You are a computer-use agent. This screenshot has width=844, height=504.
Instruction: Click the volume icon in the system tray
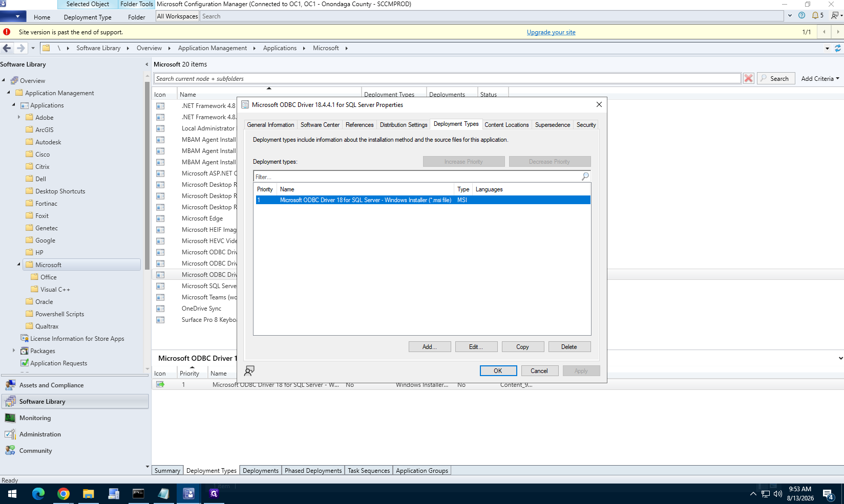778,494
